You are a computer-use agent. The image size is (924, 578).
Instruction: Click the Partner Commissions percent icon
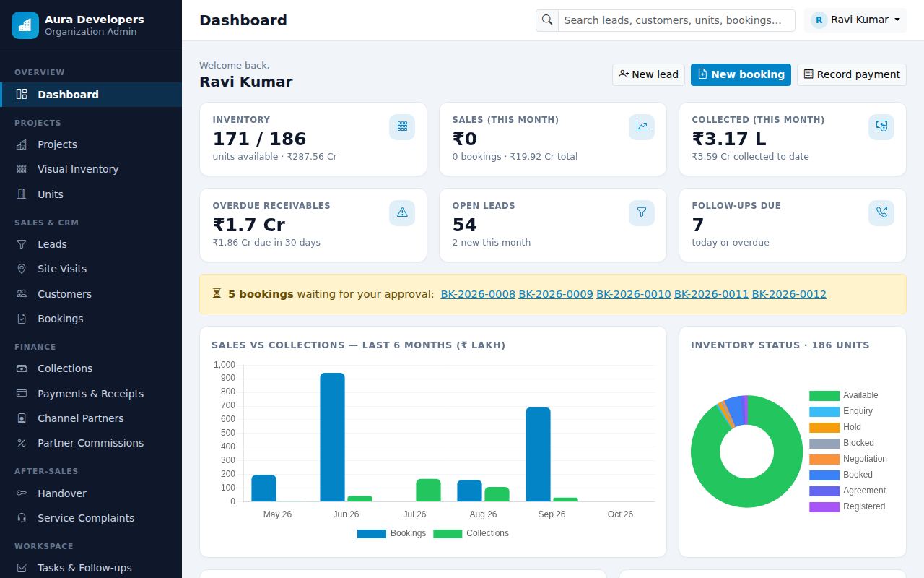[x=22, y=443]
